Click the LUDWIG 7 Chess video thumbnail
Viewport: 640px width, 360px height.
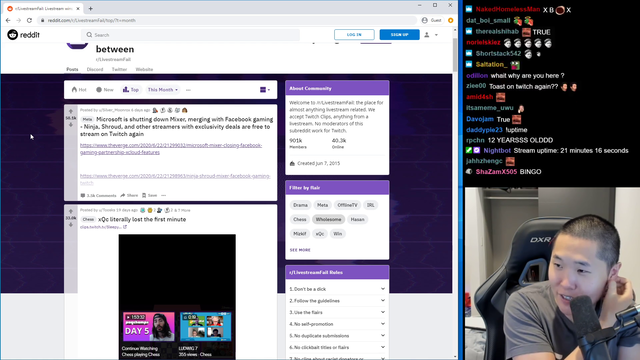tap(205, 327)
